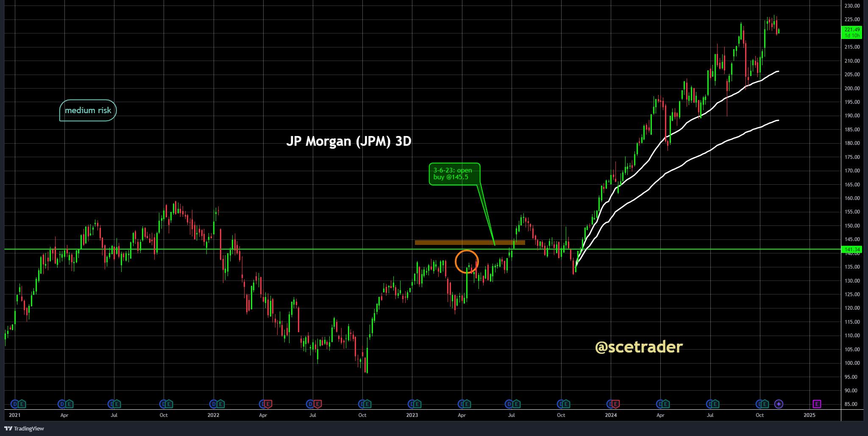Click the 85.00 price scale label
Screen dimensions: 868x436
click(852, 404)
